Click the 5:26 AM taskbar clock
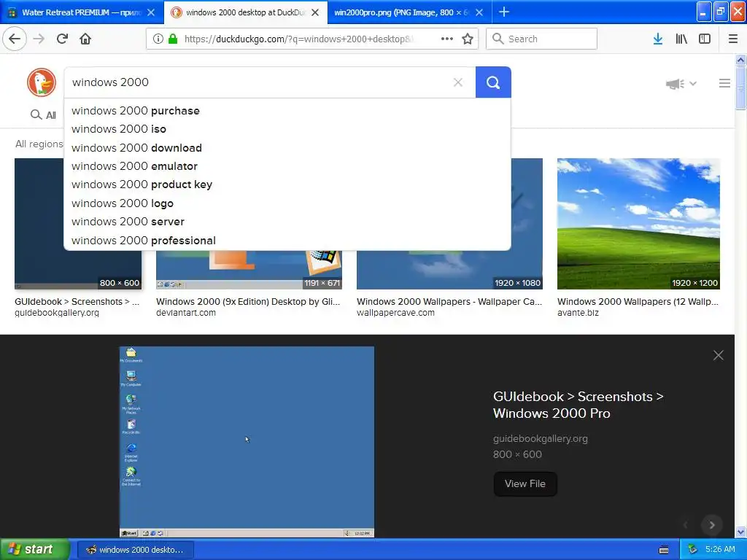The image size is (747, 560). click(x=720, y=550)
